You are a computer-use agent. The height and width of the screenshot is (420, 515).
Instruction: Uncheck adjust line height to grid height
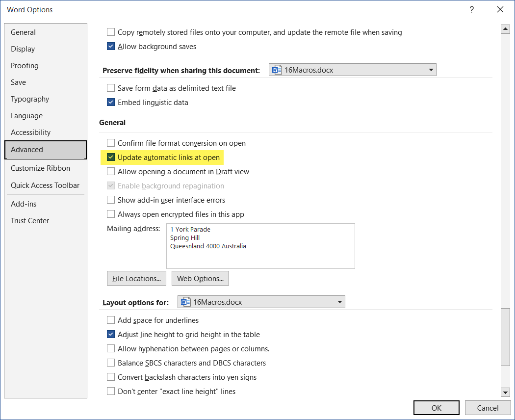tap(111, 334)
